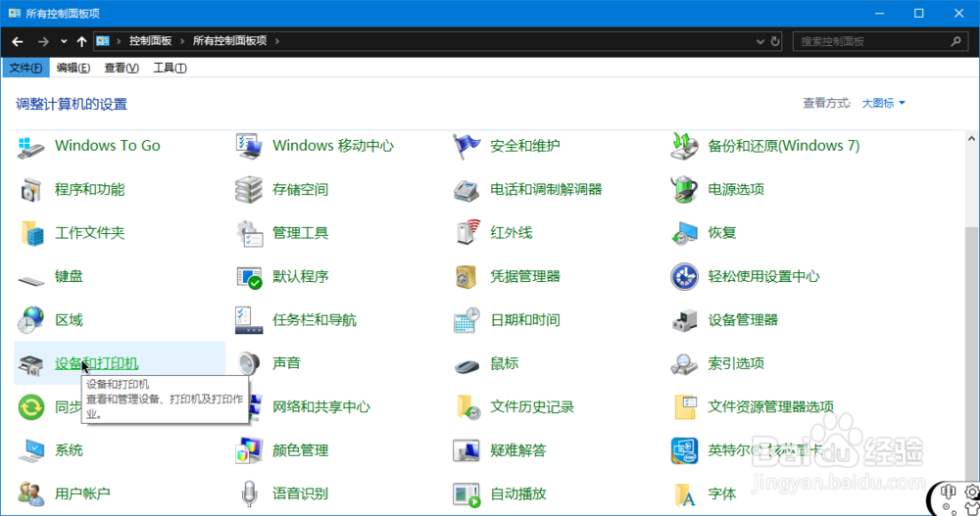
Task: Click the 控制面板 breadcrumb
Action: tap(150, 41)
